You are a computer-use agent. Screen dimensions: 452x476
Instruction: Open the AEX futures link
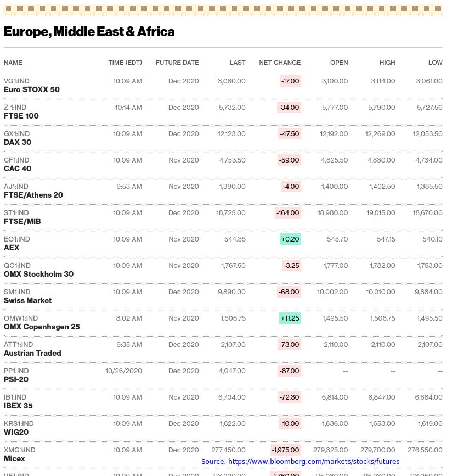point(12,248)
